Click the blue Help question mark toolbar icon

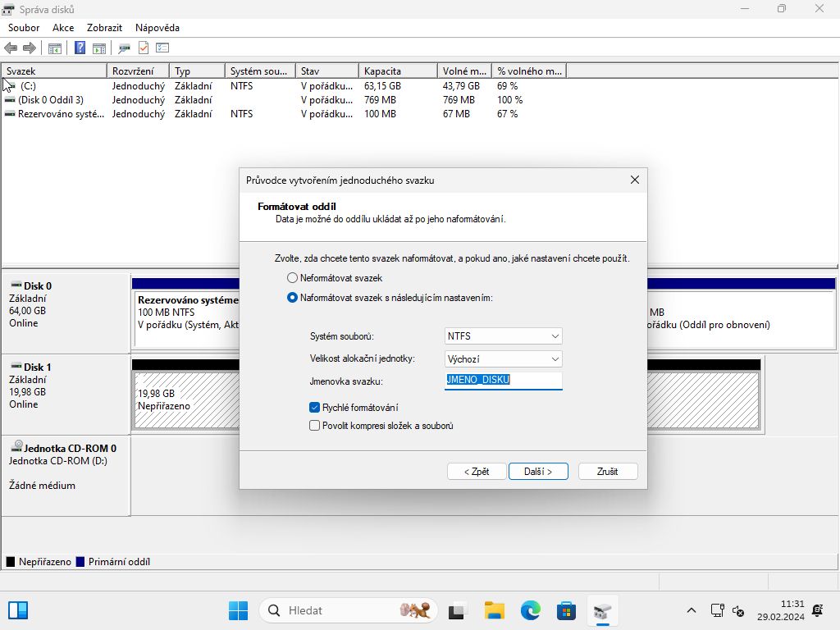coord(80,48)
